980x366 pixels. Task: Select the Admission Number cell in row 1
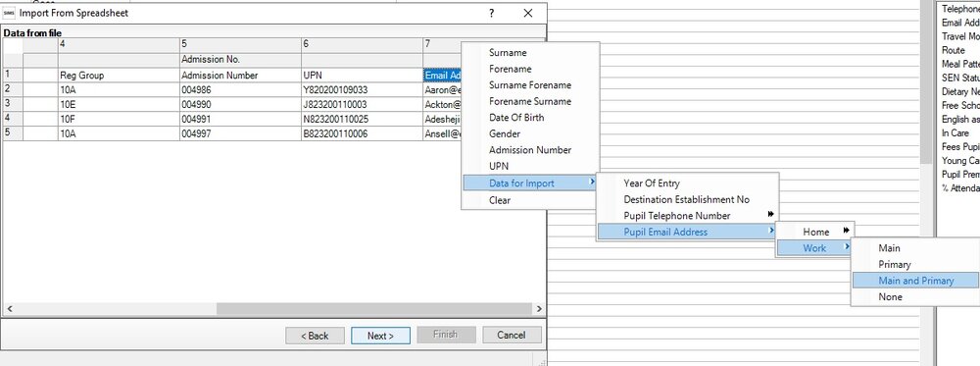pyautogui.click(x=241, y=76)
